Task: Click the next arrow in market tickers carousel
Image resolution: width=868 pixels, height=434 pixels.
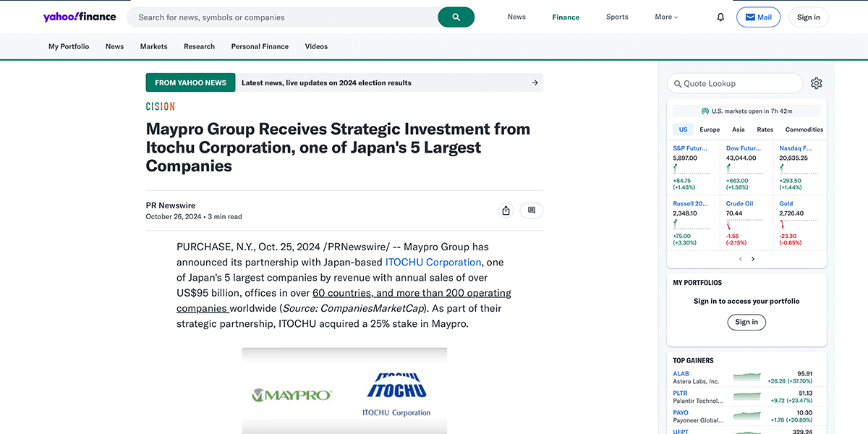Action: click(x=752, y=258)
